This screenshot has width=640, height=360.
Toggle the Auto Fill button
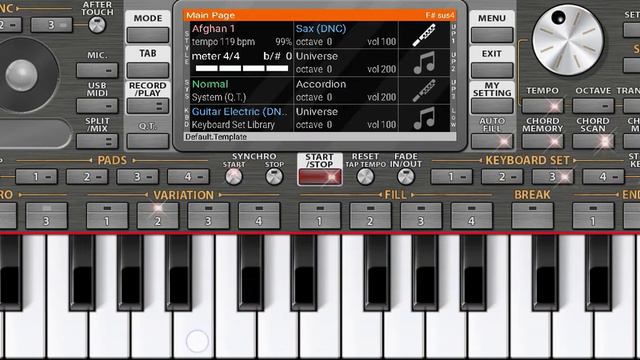click(492, 141)
